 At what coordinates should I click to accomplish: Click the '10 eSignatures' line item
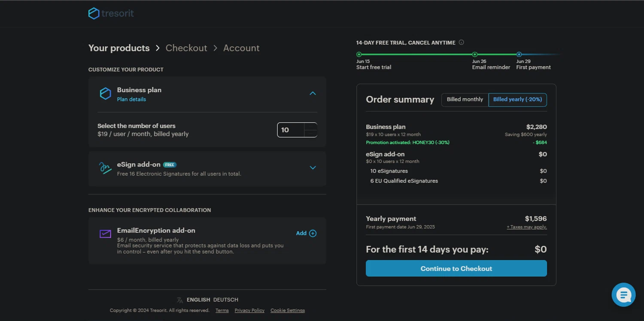[389, 171]
